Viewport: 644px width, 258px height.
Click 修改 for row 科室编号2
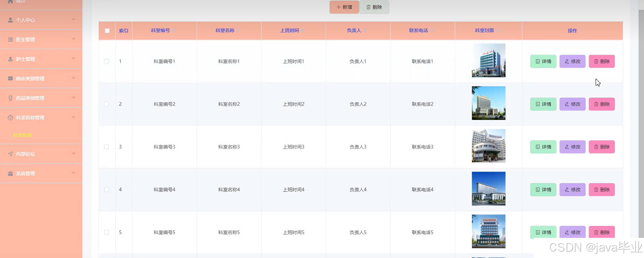pyautogui.click(x=572, y=104)
